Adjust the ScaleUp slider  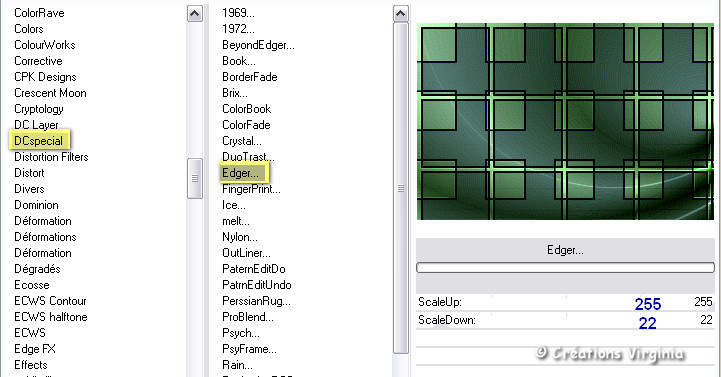(565, 303)
